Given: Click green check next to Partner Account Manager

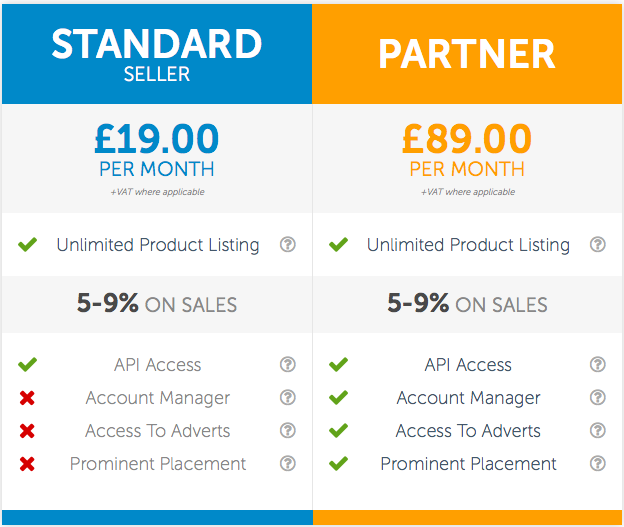Looking at the screenshot, I should 338,397.
